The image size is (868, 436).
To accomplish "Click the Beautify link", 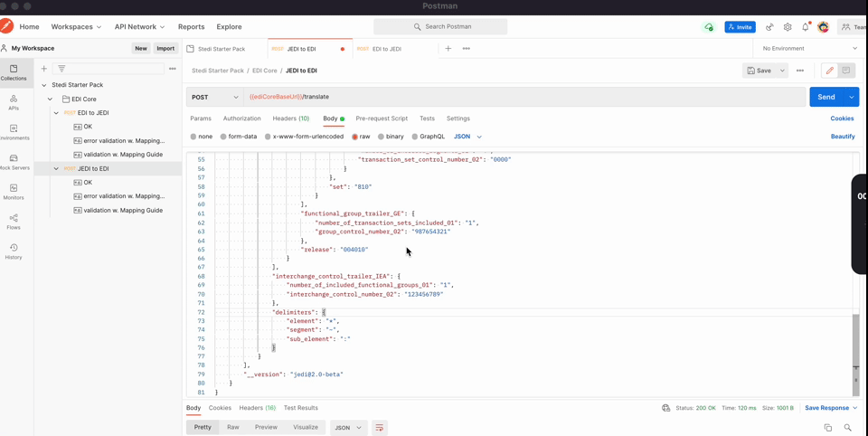I will tap(843, 137).
